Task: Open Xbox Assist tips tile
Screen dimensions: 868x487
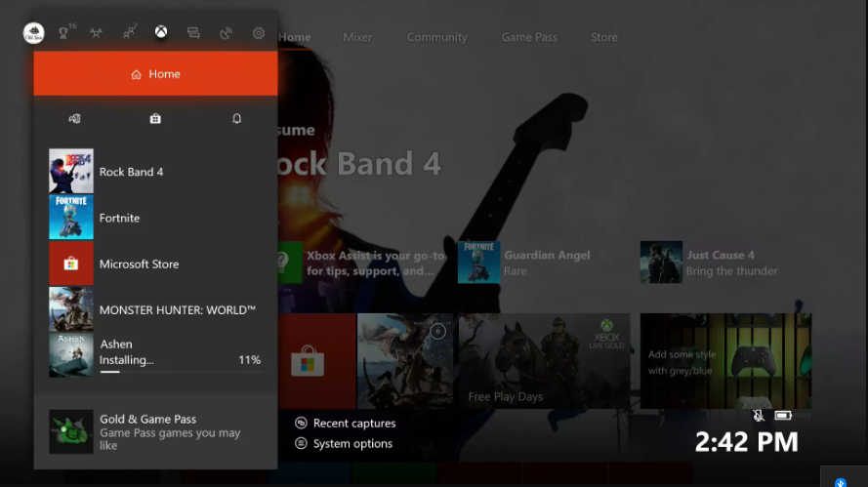Action: (x=363, y=263)
